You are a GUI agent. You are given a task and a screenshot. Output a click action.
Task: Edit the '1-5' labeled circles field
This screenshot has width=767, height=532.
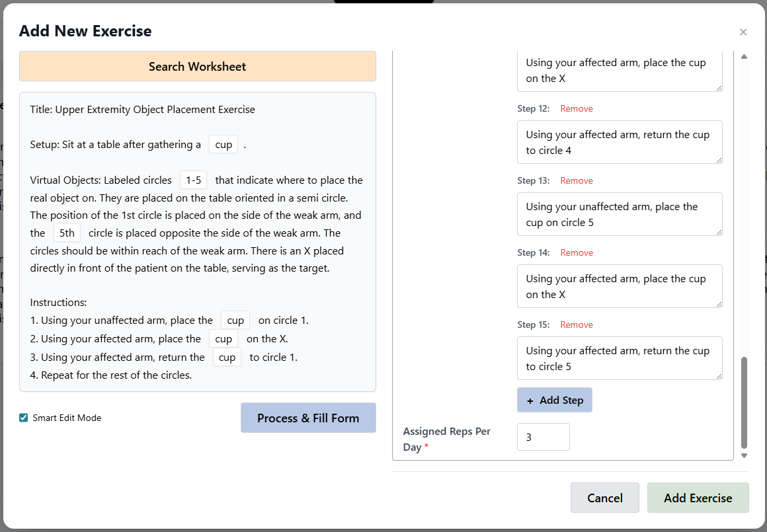point(194,180)
